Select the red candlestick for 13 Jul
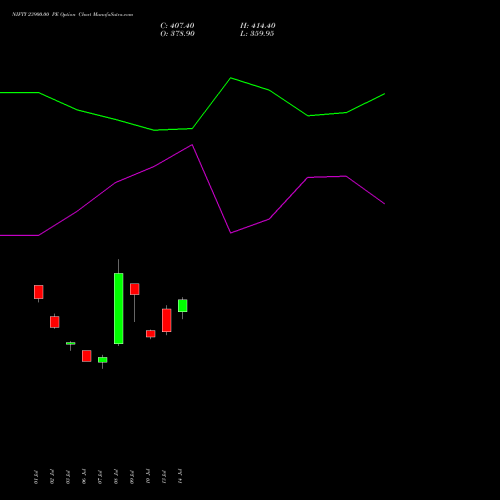Viewport: 500px width, 500px height. tap(167, 320)
